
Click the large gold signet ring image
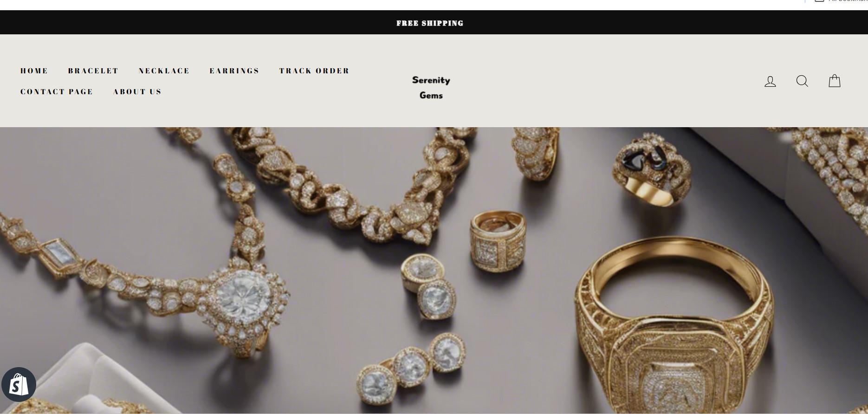click(673, 325)
